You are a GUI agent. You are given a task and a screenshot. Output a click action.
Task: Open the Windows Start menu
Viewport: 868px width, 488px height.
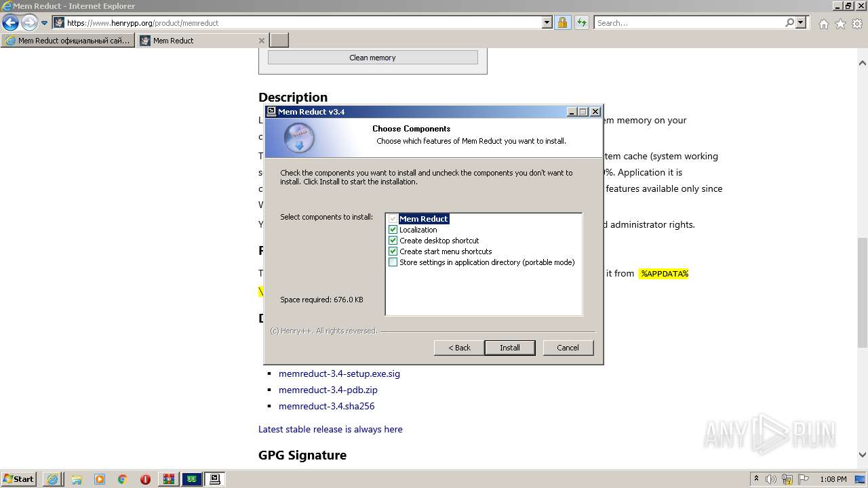[19, 479]
